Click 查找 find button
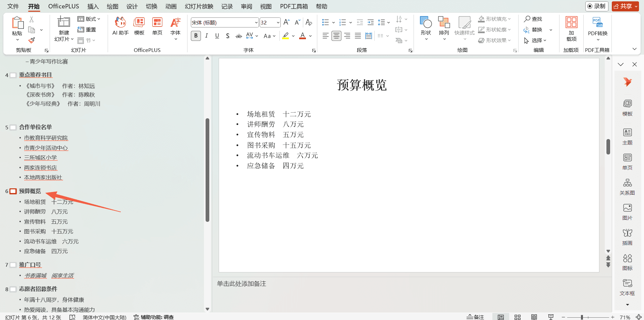Viewport: 644px width, 320px height. pyautogui.click(x=533, y=19)
